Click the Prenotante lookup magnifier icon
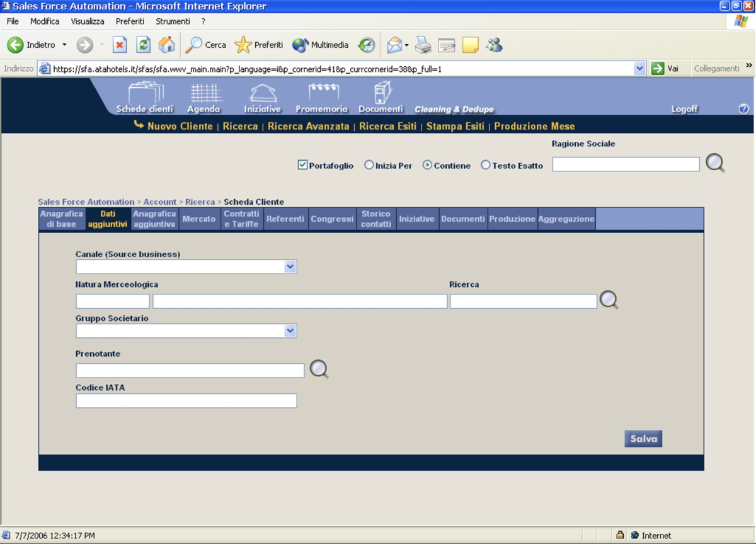 pyautogui.click(x=319, y=369)
